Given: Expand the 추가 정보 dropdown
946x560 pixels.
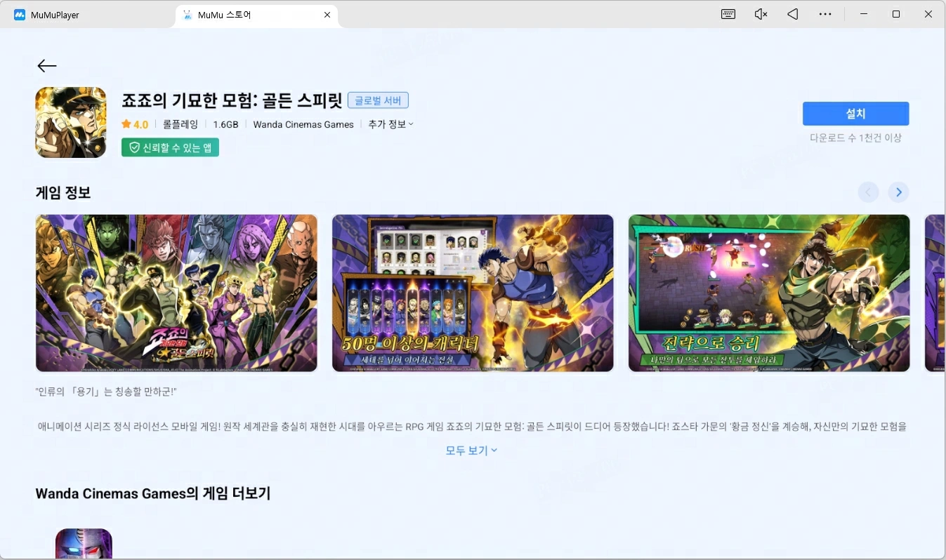Looking at the screenshot, I should pyautogui.click(x=391, y=124).
